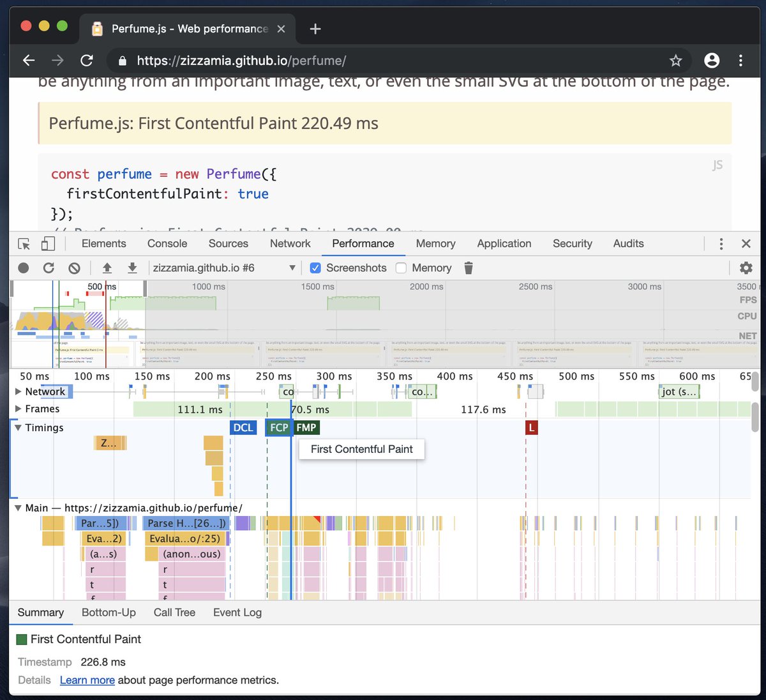Switch to the Elements tab
Screen dimensions: 766x700
click(104, 243)
